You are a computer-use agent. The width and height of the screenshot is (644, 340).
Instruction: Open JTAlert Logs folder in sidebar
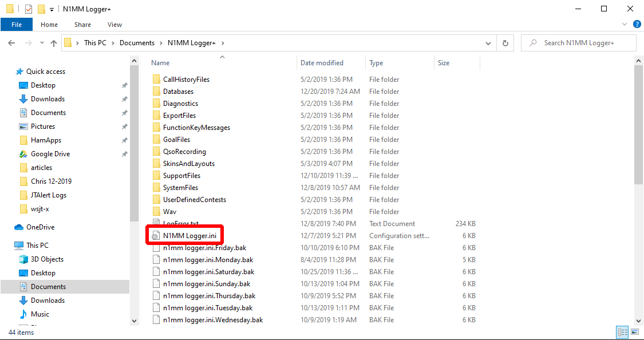49,195
